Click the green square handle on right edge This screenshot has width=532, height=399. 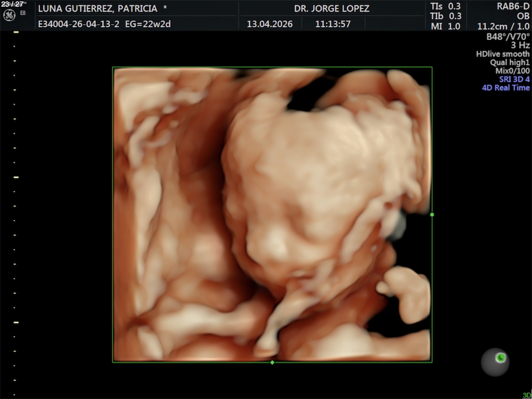click(432, 215)
